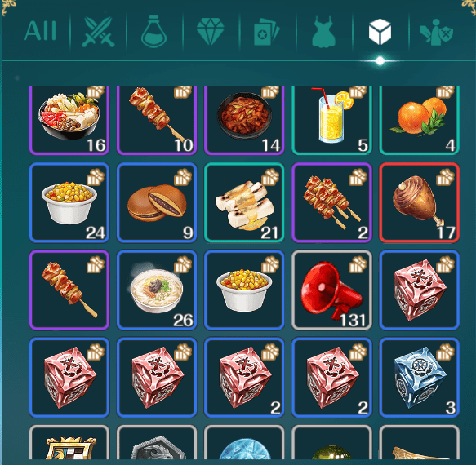Open the crossed swords weapons tab
Screen dimensions: 476x465
click(98, 32)
